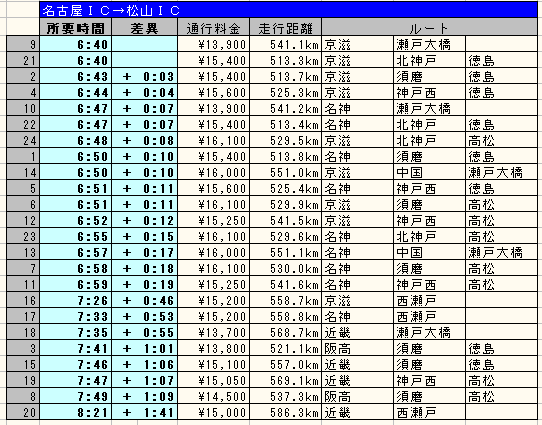Screen dimensions: 542x425
Task: Select the toll cell showing ¥15,050
Action: click(213, 380)
